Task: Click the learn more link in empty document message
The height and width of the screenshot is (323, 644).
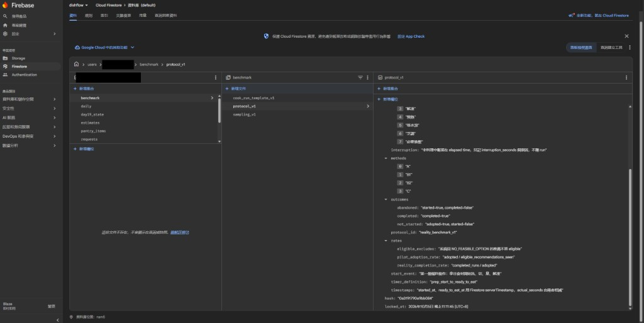Action: point(179,233)
